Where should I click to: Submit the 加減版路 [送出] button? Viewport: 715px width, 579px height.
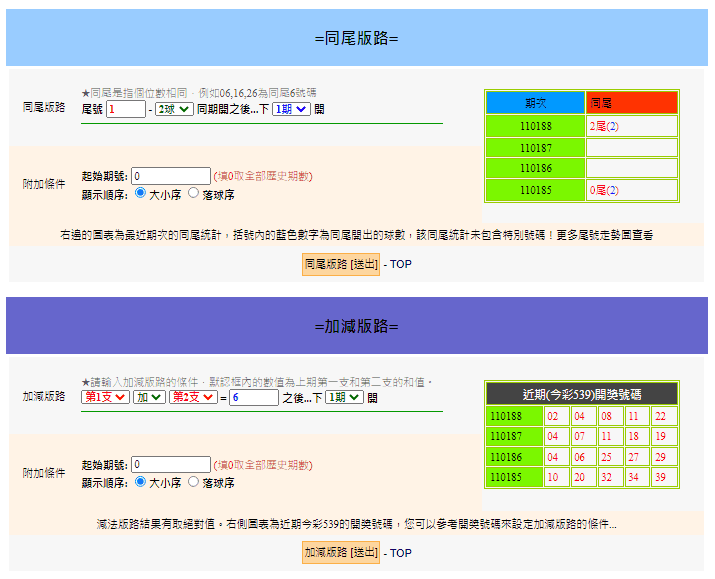point(341,553)
